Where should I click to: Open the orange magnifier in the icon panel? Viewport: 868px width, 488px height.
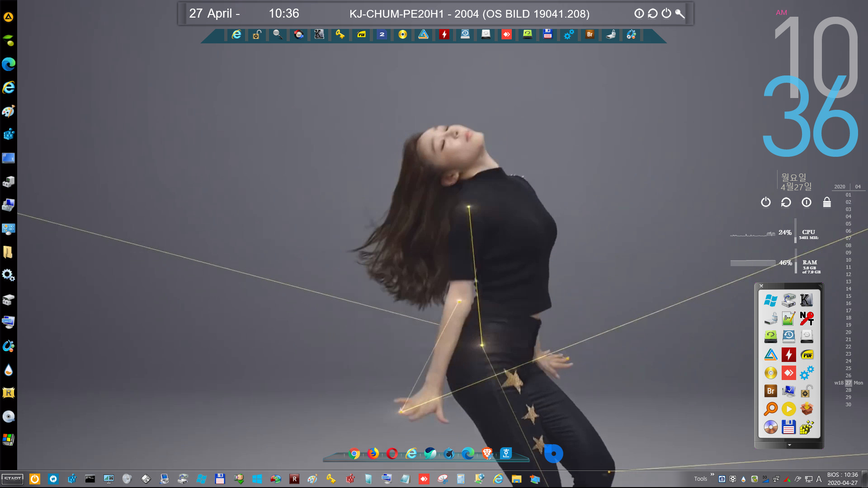click(x=770, y=409)
